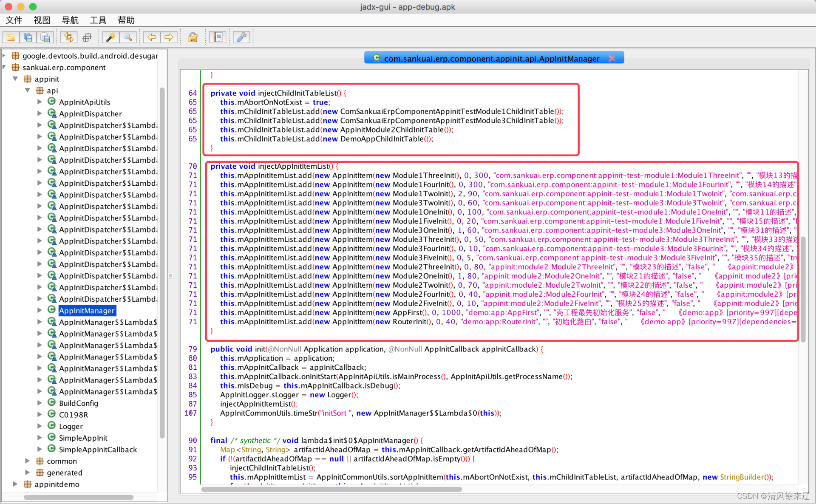Screen dimensions: 816x504
Task: Expand the generated package node
Action: (27, 472)
